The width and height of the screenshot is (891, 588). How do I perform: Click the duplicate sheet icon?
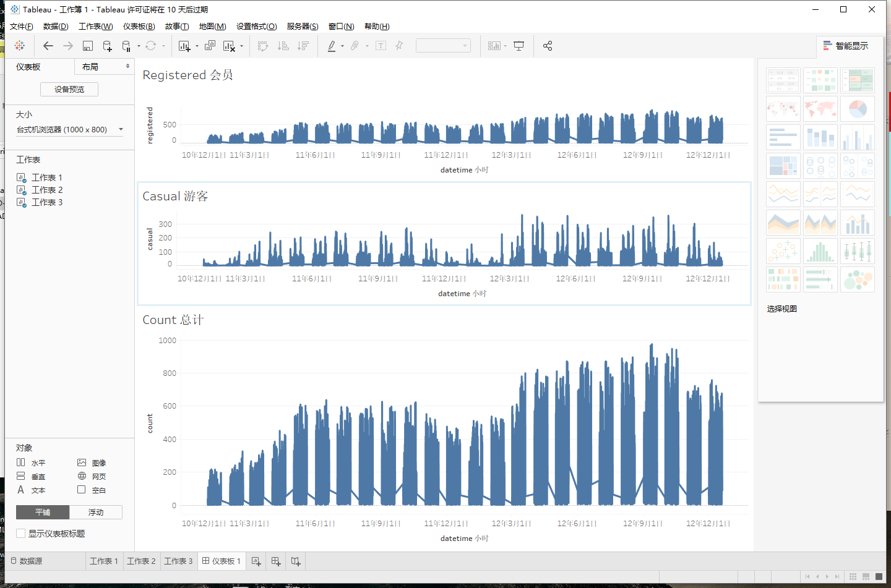(210, 46)
